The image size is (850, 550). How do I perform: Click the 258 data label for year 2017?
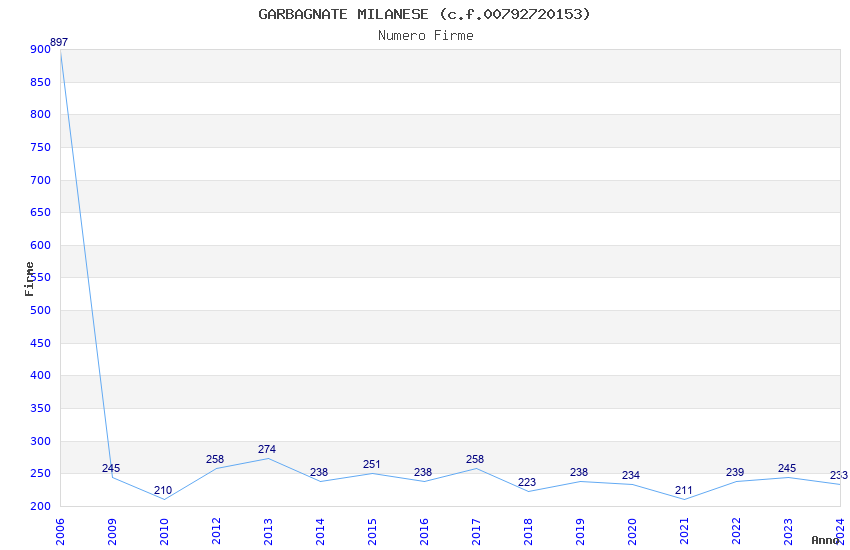pos(475,459)
